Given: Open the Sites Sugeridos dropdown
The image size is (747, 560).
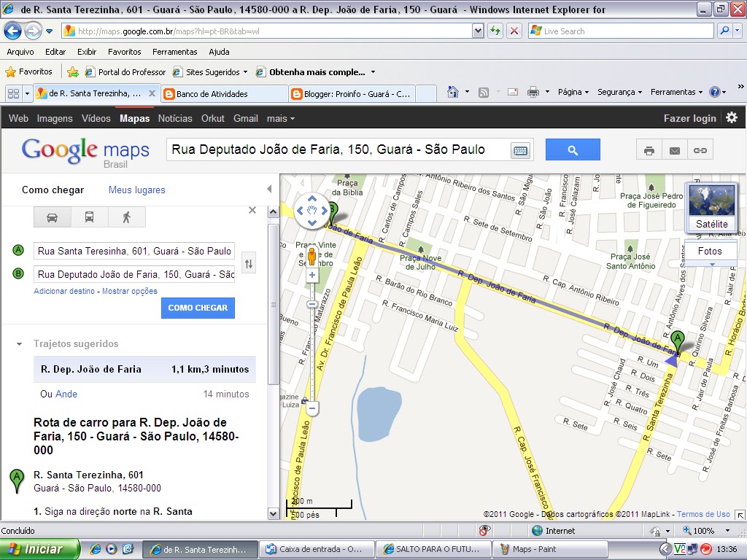Looking at the screenshot, I should pos(245,72).
